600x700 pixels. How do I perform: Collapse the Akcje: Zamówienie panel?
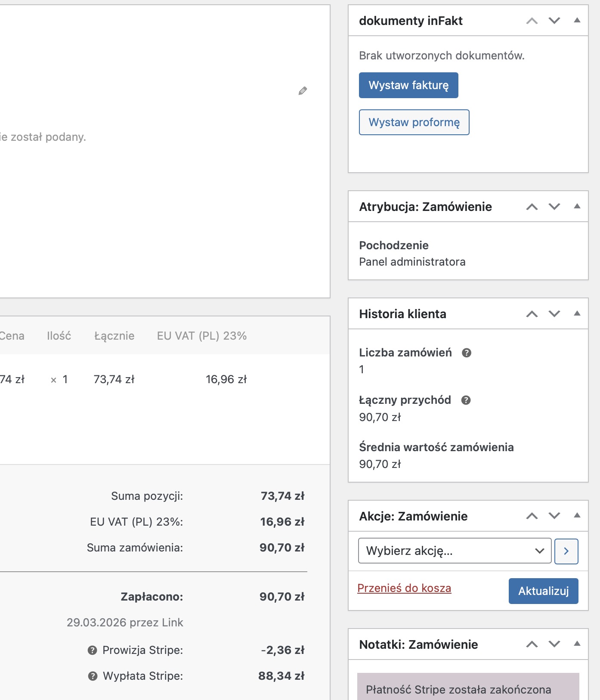click(x=577, y=515)
